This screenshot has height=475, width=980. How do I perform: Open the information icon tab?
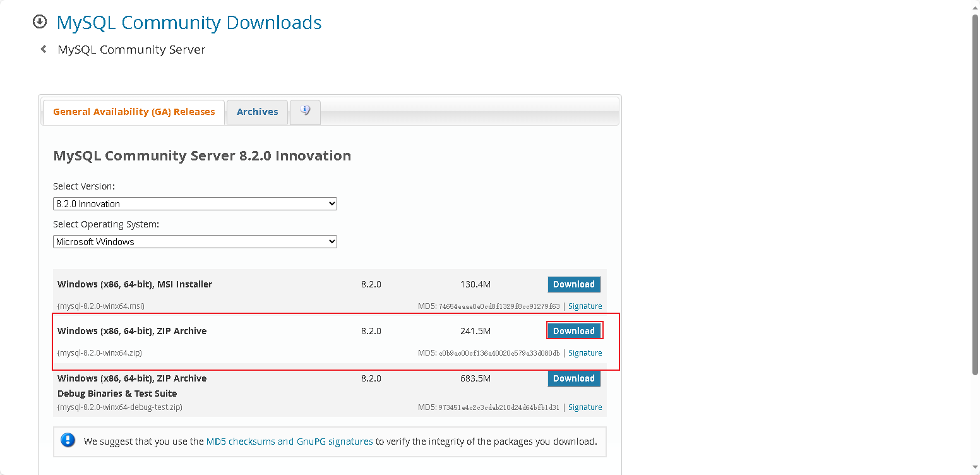(x=305, y=112)
